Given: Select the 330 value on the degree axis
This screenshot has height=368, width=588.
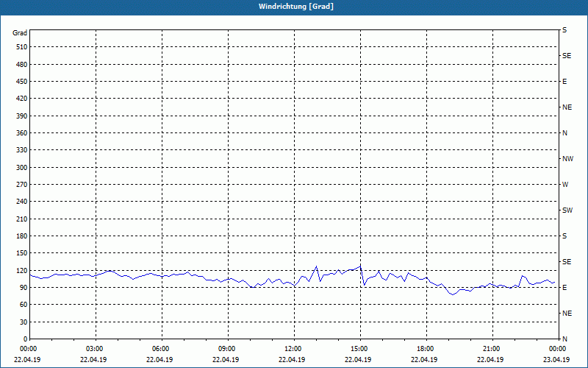Looking at the screenshot, I should (21, 150).
